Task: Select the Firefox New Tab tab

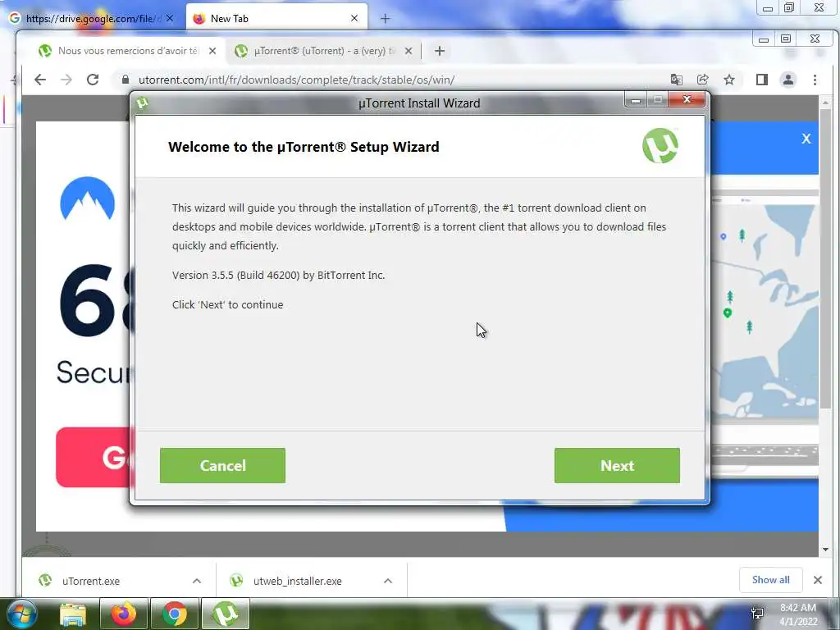Action: pos(276,19)
